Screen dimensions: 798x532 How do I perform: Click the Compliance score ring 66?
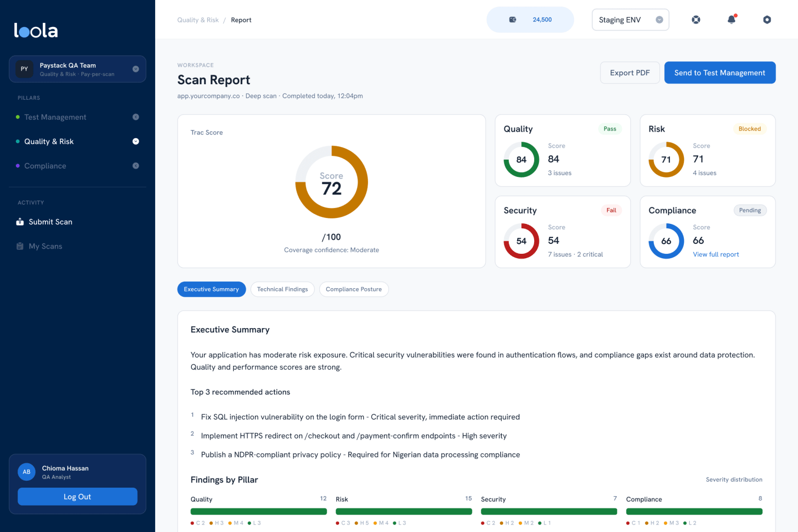(x=666, y=241)
